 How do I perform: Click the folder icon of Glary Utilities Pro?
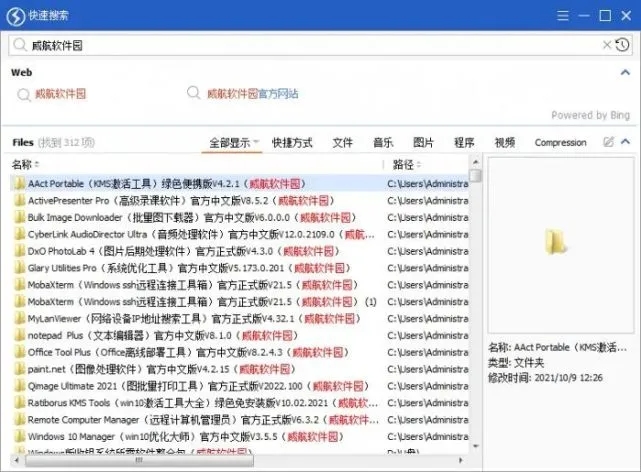pyautogui.click(x=19, y=268)
